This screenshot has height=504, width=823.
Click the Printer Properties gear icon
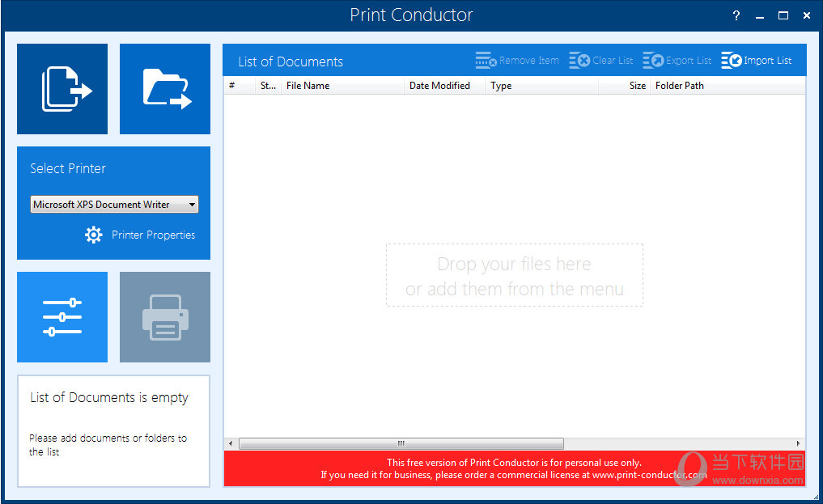(93, 235)
